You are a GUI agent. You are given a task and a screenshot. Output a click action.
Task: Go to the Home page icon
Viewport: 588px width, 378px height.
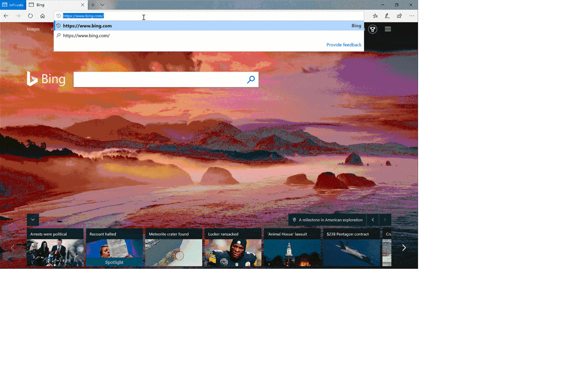click(42, 16)
